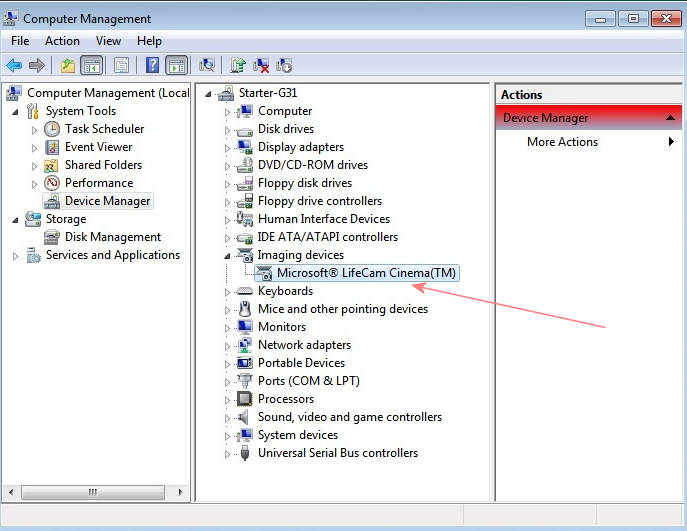Maximize the Computer Management window

coord(633,19)
